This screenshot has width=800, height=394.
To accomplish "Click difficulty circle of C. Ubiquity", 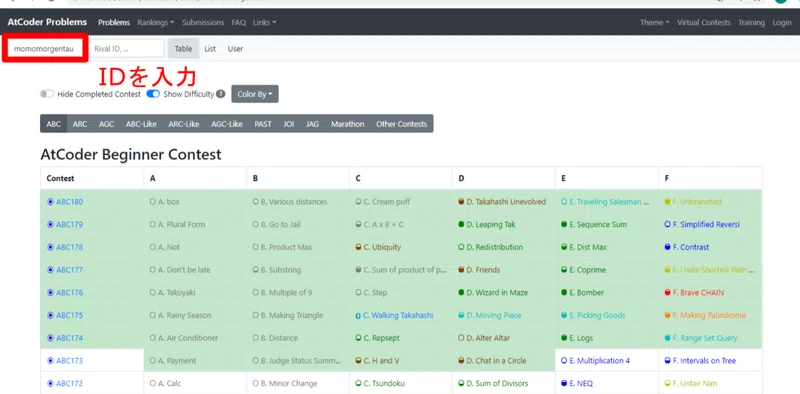I will coord(358,247).
